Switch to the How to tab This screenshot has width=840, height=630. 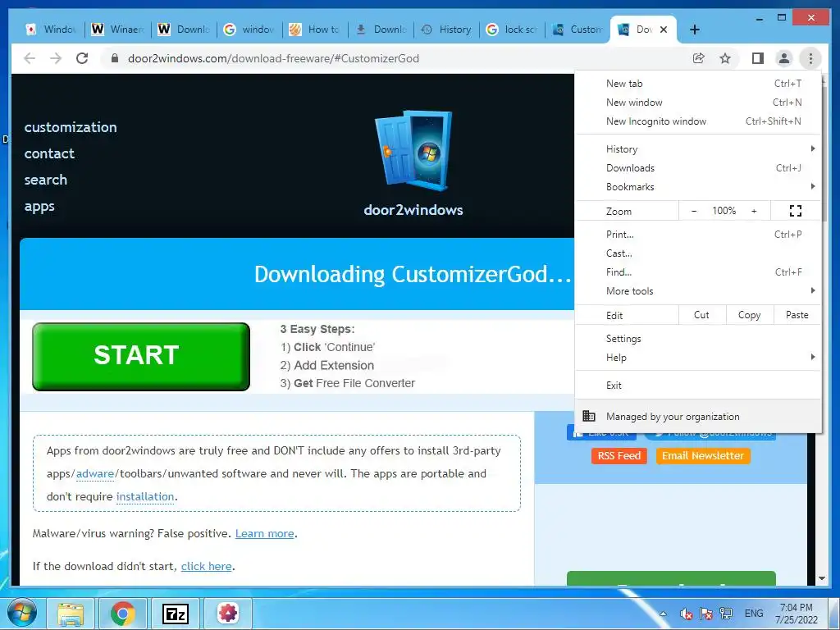[x=315, y=30]
